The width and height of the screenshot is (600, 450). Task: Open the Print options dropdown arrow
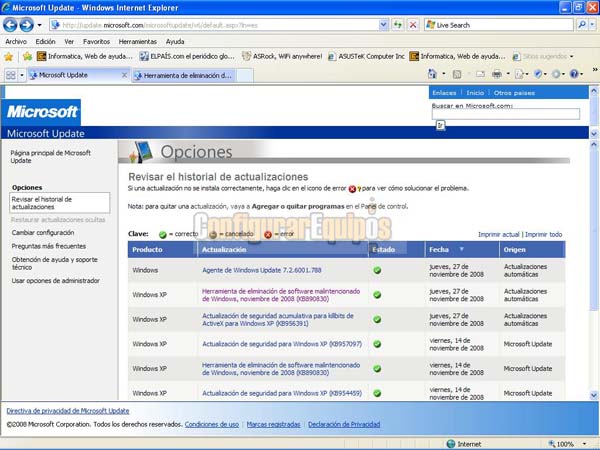coord(508,74)
